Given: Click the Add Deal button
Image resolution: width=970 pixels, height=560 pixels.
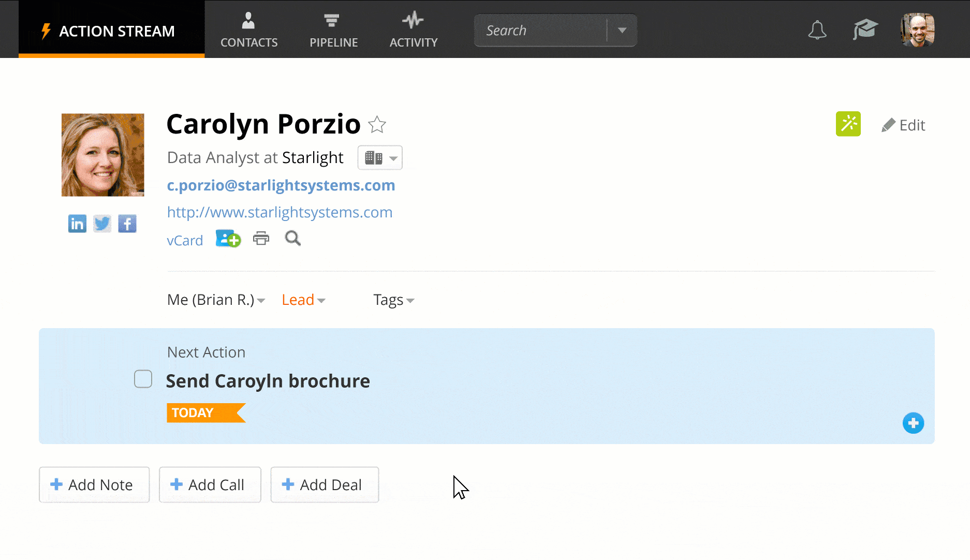Looking at the screenshot, I should click(325, 484).
